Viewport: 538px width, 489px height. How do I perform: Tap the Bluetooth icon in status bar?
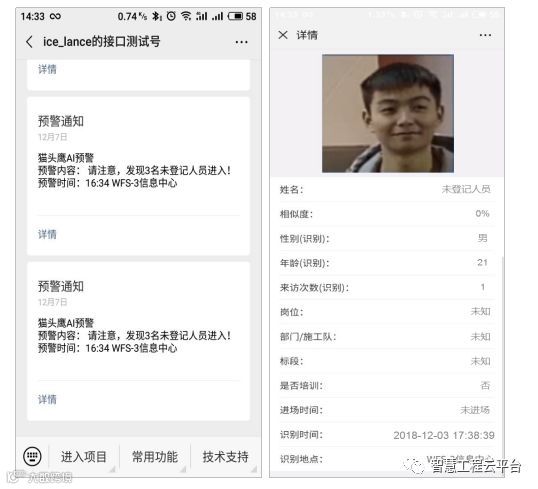click(x=156, y=16)
